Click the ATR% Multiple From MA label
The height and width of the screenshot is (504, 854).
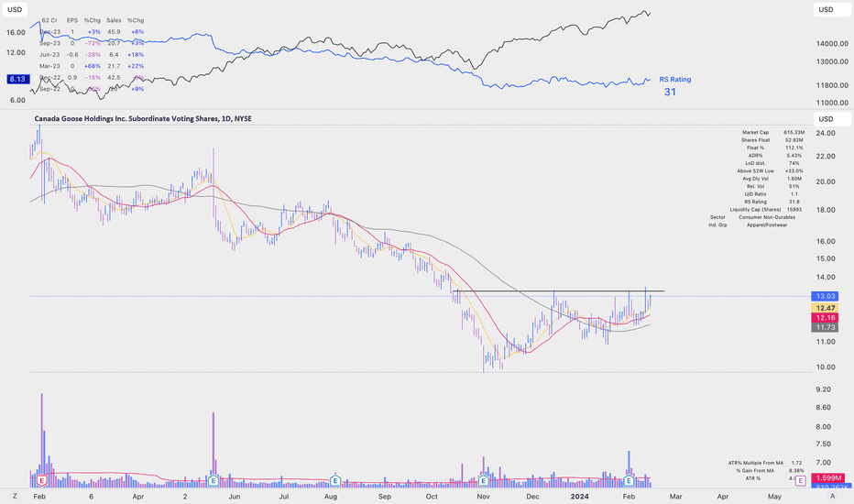point(755,463)
